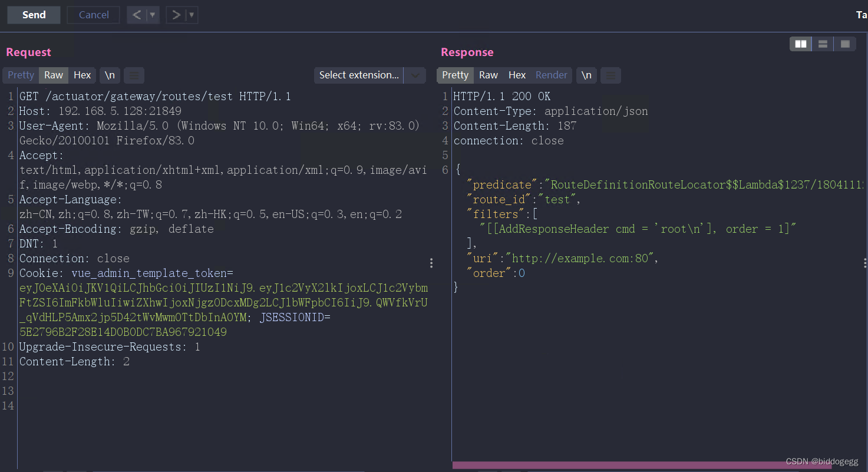Toggle non-printable \n characters in Request

pyautogui.click(x=110, y=75)
